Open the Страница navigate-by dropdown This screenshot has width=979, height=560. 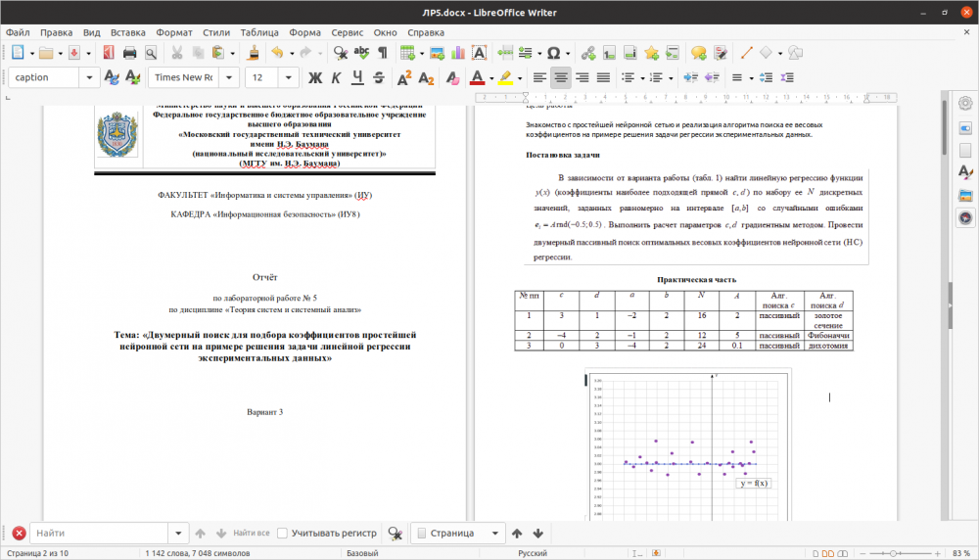[x=494, y=534]
